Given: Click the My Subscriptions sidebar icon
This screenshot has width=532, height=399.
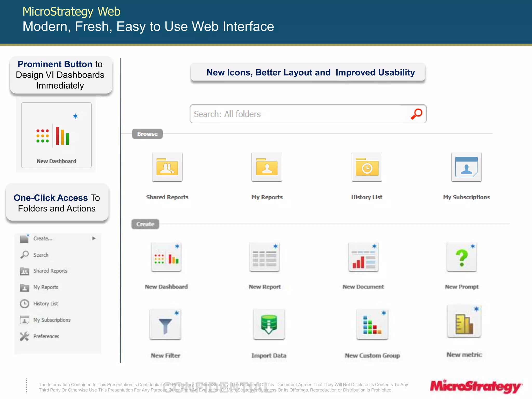Looking at the screenshot, I should coord(25,320).
